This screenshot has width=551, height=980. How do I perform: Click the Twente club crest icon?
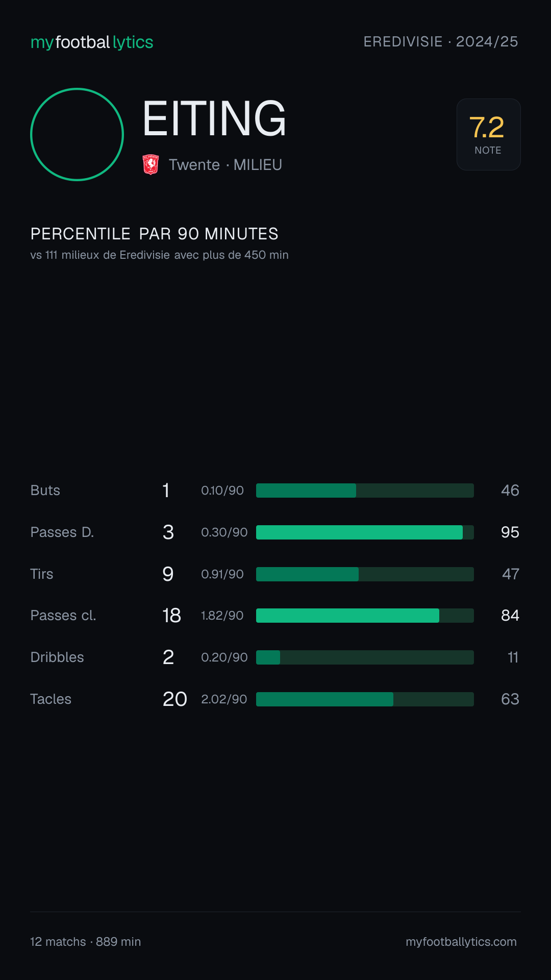click(151, 165)
